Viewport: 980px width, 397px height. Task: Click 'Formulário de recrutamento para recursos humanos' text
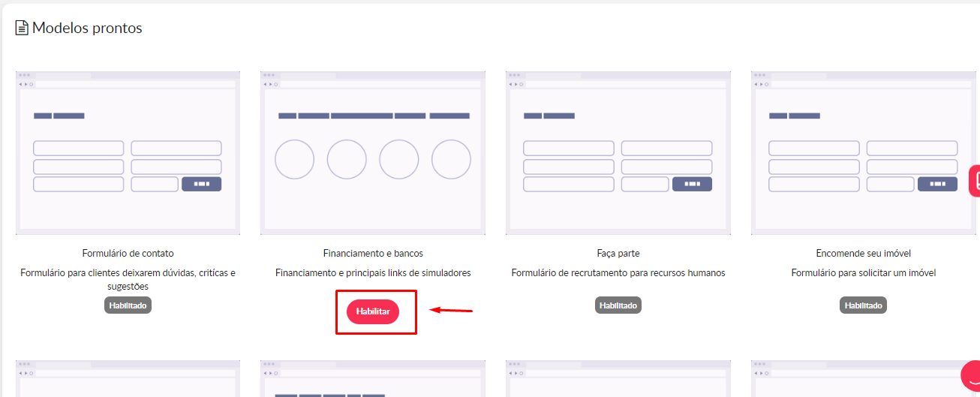pos(618,273)
